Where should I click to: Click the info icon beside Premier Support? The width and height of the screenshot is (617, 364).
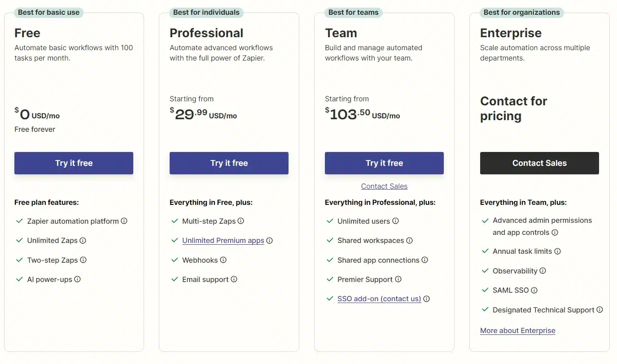point(398,279)
